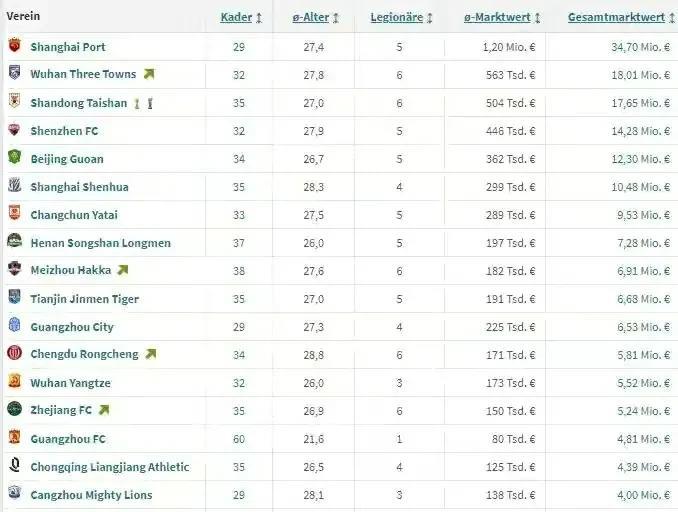Open Tianjin Jinmen Tiger club link
The height and width of the screenshot is (512, 678).
point(85,299)
